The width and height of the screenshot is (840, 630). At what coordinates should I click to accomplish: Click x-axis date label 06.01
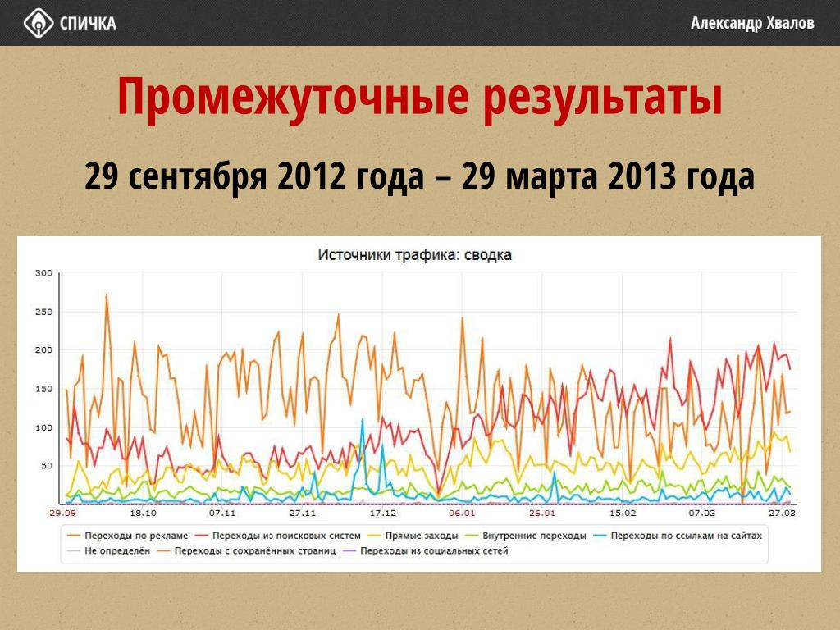coord(462,514)
